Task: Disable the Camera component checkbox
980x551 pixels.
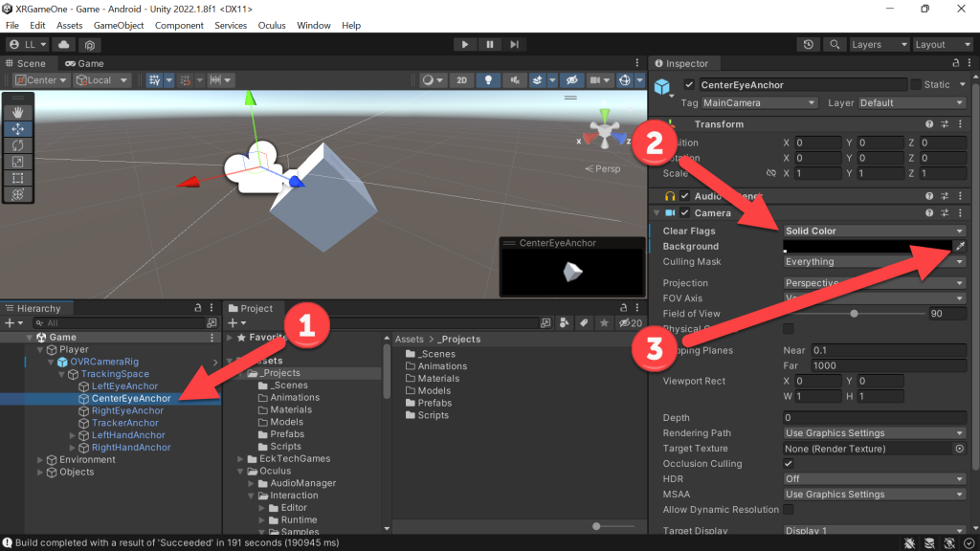Action: (x=685, y=213)
